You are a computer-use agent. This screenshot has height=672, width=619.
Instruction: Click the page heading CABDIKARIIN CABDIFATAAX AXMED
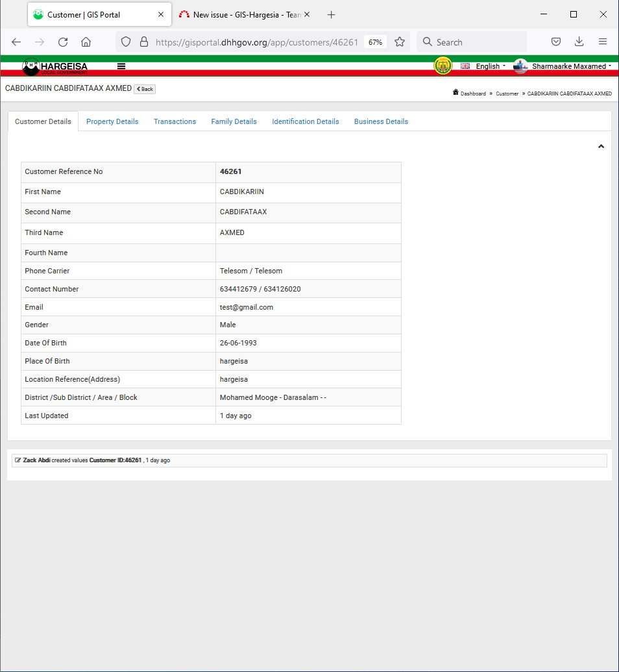68,88
